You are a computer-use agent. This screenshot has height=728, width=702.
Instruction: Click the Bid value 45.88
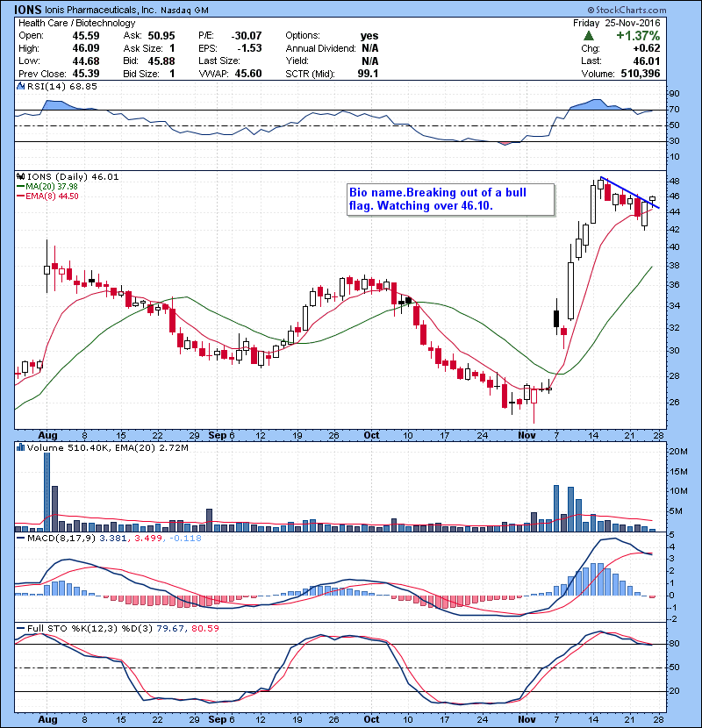click(161, 61)
